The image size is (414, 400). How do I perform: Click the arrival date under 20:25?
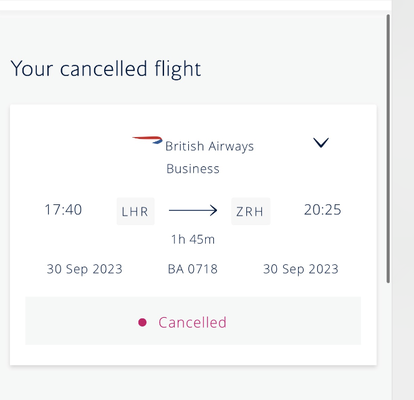(301, 269)
